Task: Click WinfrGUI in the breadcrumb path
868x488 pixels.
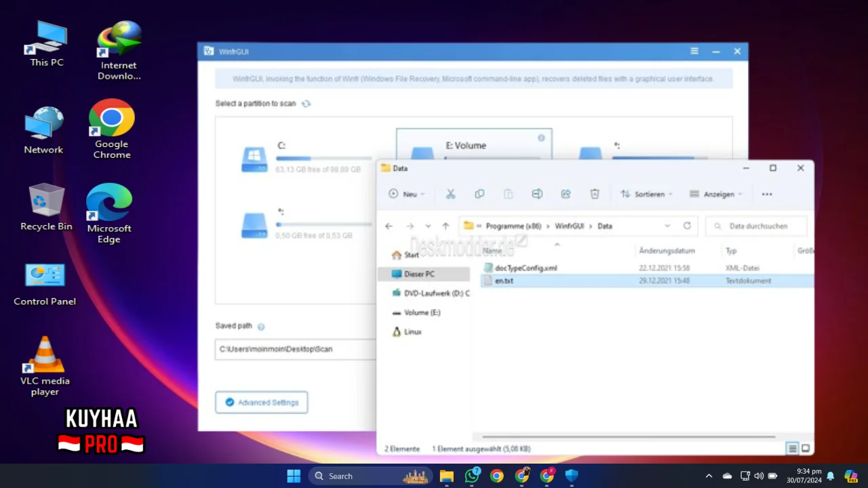Action: point(570,226)
